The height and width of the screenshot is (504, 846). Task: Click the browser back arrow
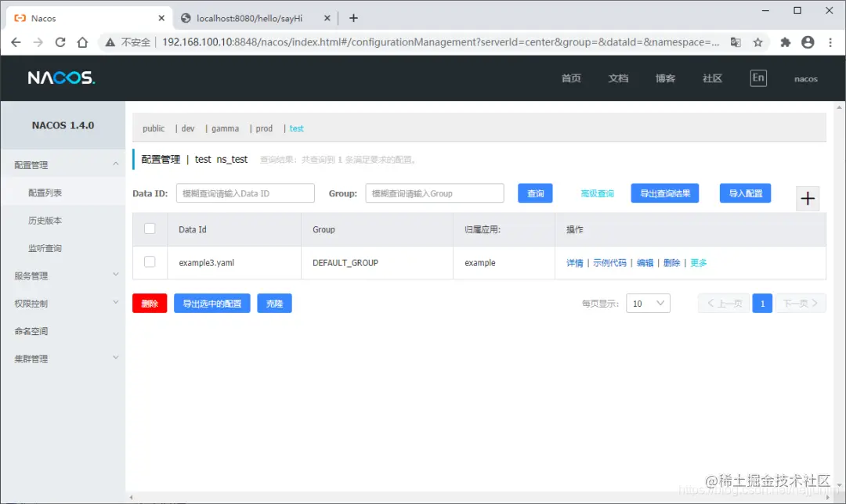point(16,42)
